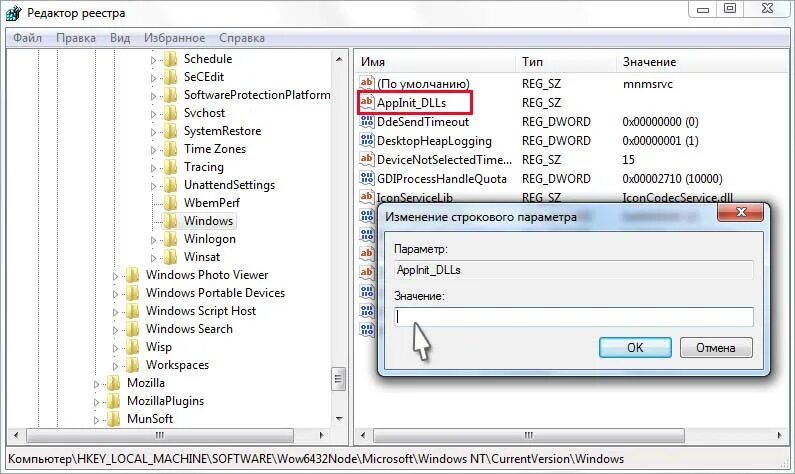Click the MunSoft folder icon
795x474 pixels.
coord(114,419)
